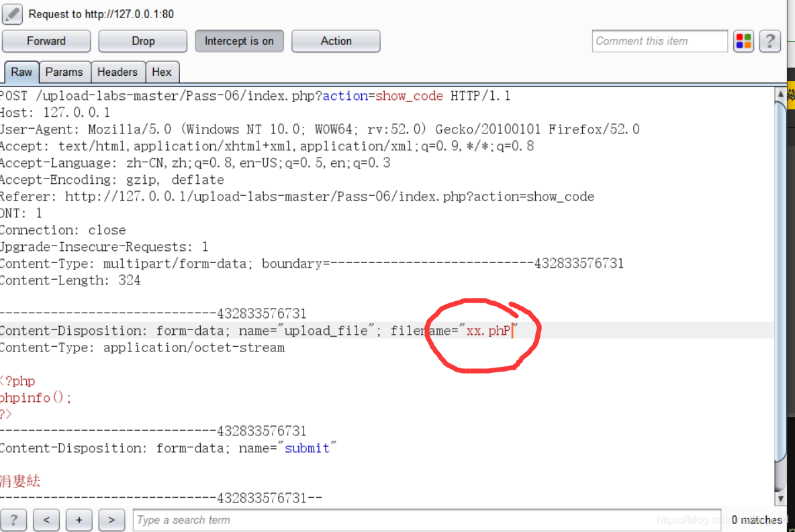Click the show_code value in POST line

point(409,96)
